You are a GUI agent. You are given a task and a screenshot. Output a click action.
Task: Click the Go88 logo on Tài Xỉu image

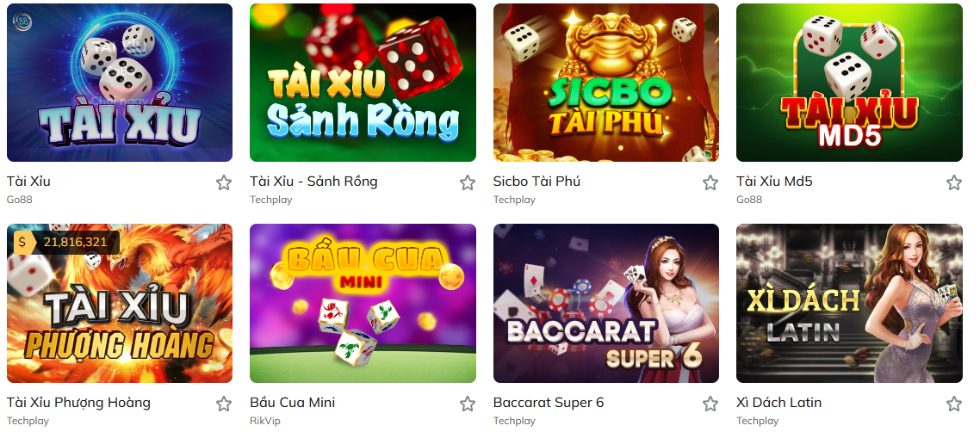tap(22, 22)
